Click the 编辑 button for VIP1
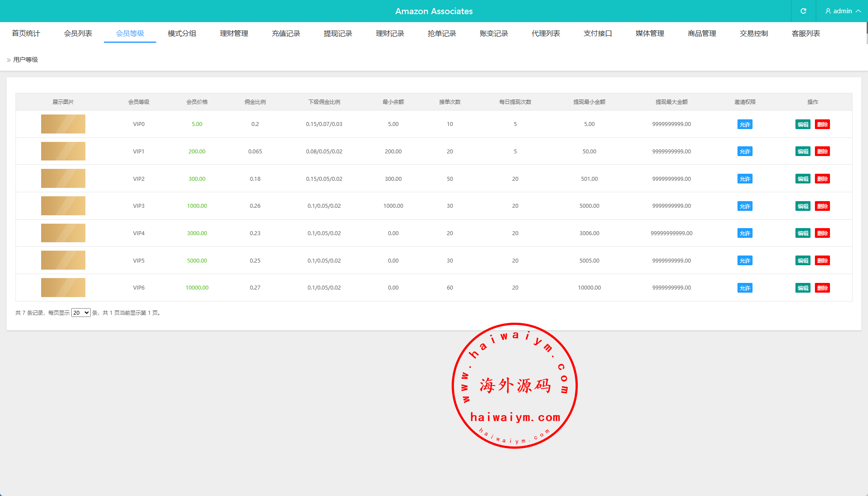Screen dimensions: 868x496 point(803,152)
